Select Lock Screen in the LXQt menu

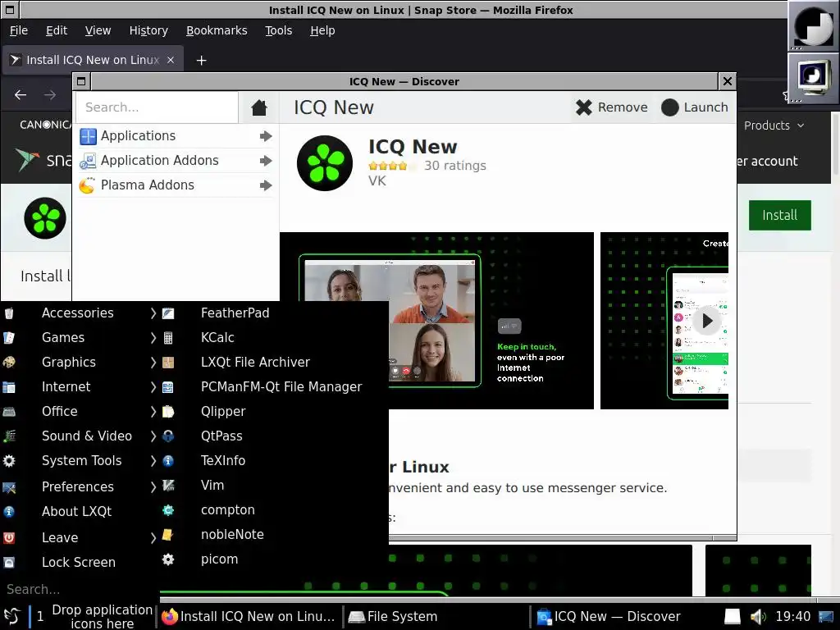[x=80, y=563]
